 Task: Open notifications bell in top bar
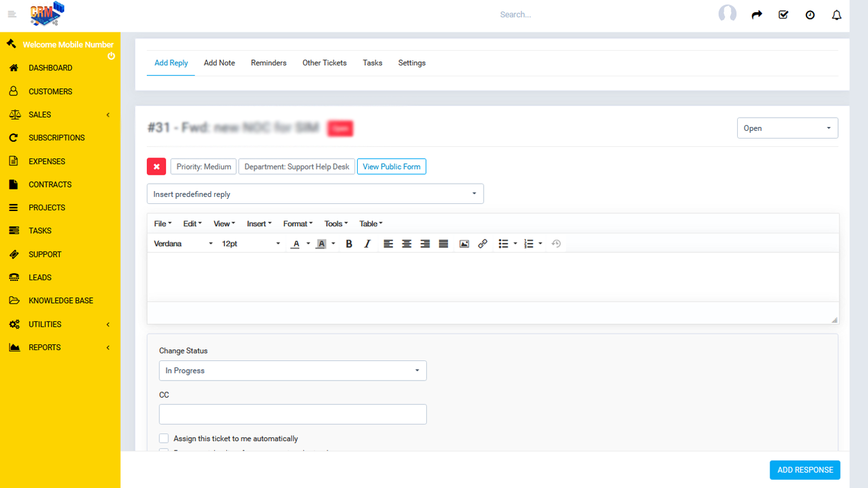click(x=836, y=15)
